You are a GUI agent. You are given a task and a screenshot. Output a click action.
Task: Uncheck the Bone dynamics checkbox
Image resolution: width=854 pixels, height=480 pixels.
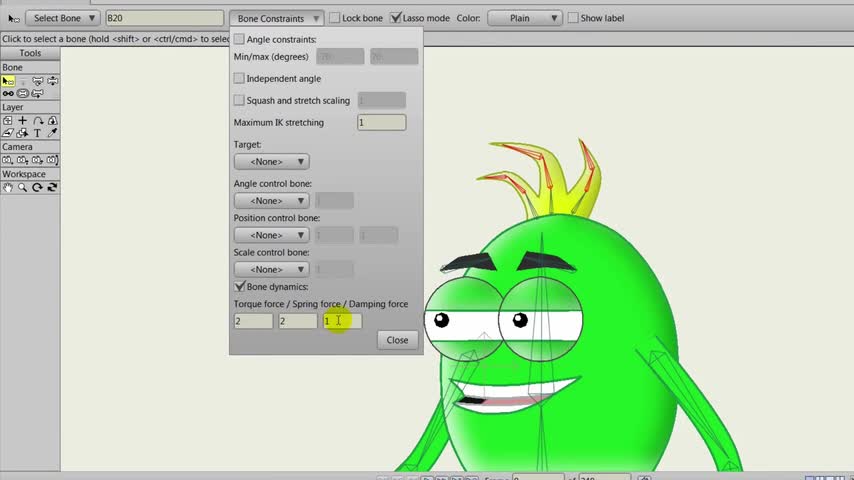(x=240, y=287)
